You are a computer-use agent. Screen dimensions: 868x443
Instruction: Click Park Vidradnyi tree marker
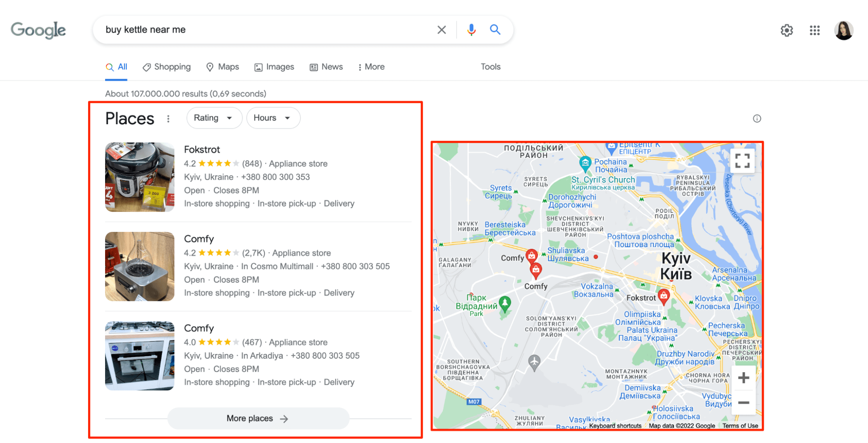505,303
